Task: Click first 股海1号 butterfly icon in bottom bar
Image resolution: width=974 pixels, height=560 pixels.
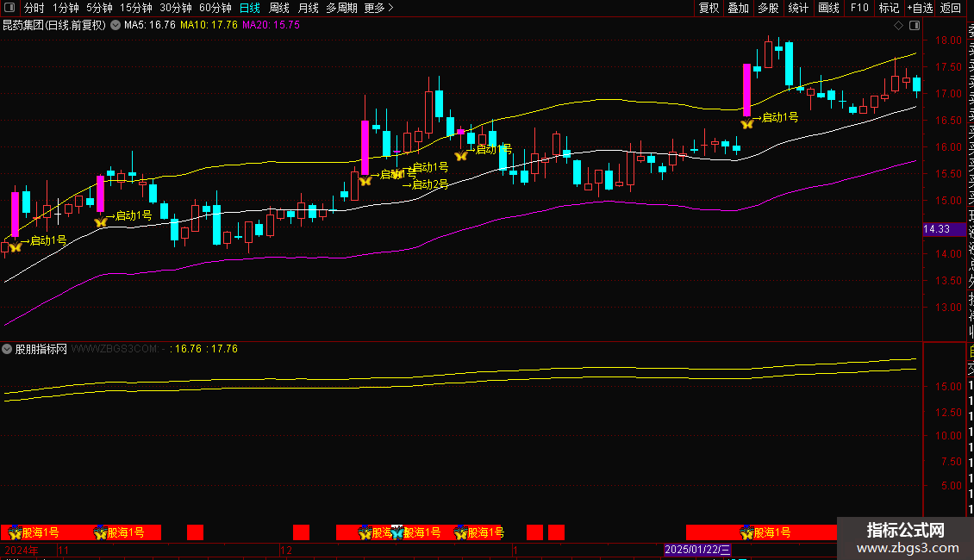Action: (x=15, y=532)
